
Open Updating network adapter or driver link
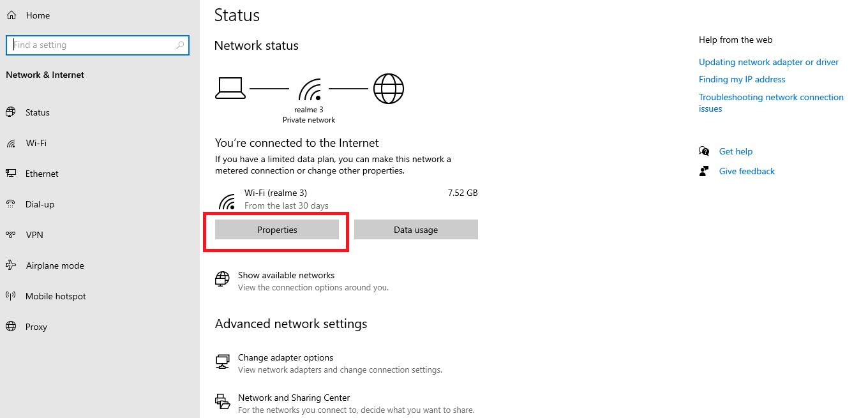click(x=768, y=62)
